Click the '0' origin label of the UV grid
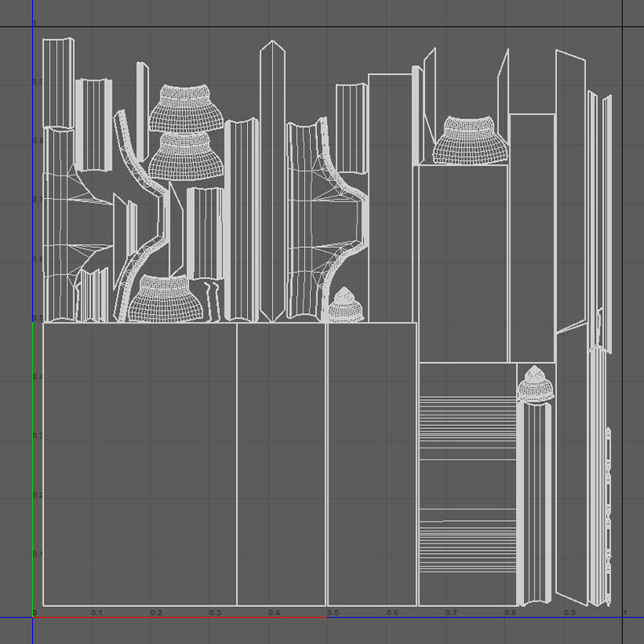 click(x=35, y=613)
